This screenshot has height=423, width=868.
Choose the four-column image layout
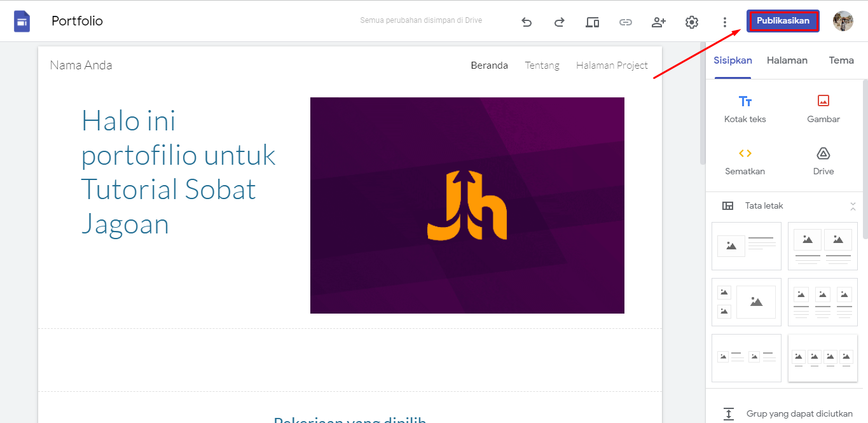[823, 357]
